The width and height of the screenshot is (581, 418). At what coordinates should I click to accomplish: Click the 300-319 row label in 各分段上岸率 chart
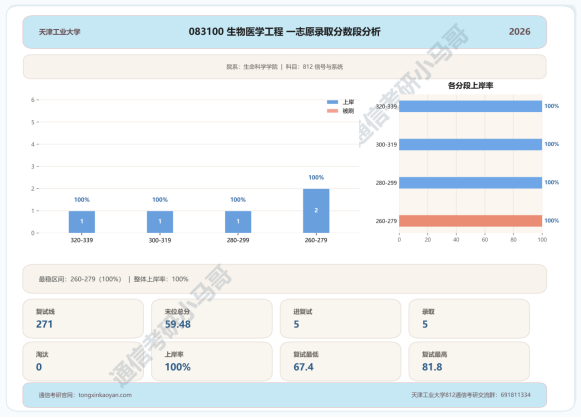pyautogui.click(x=386, y=145)
